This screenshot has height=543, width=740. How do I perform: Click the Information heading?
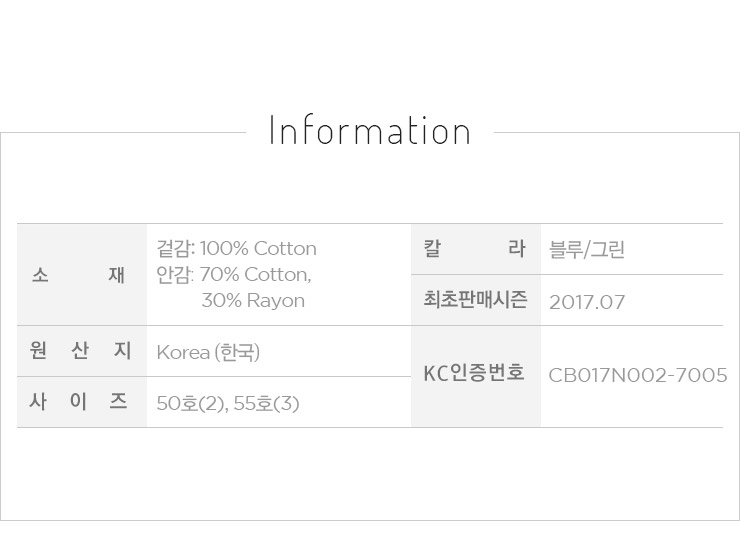[370, 132]
